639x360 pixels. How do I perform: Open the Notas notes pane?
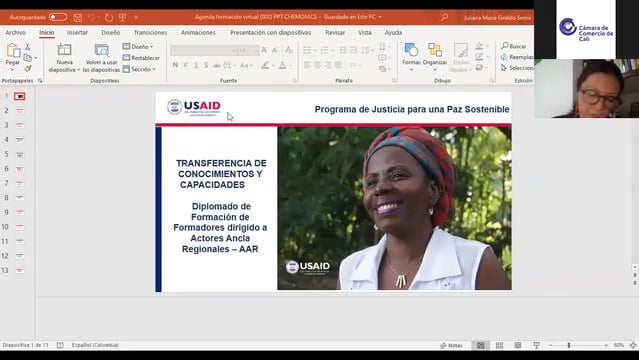click(x=451, y=345)
